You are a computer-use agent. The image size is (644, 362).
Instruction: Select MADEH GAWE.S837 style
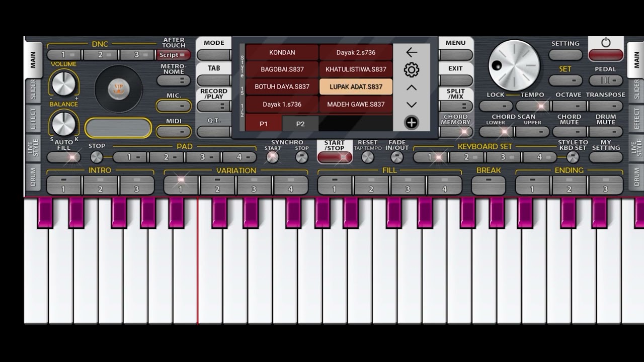click(x=356, y=104)
